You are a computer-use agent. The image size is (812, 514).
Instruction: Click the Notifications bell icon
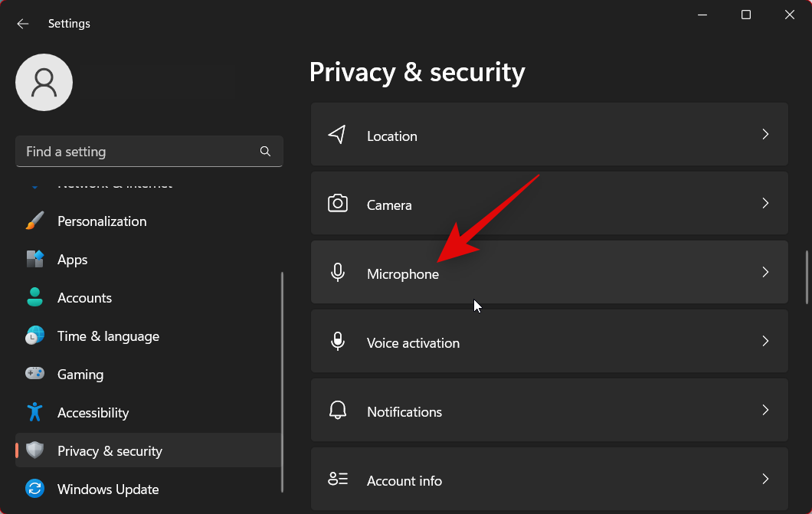click(337, 411)
